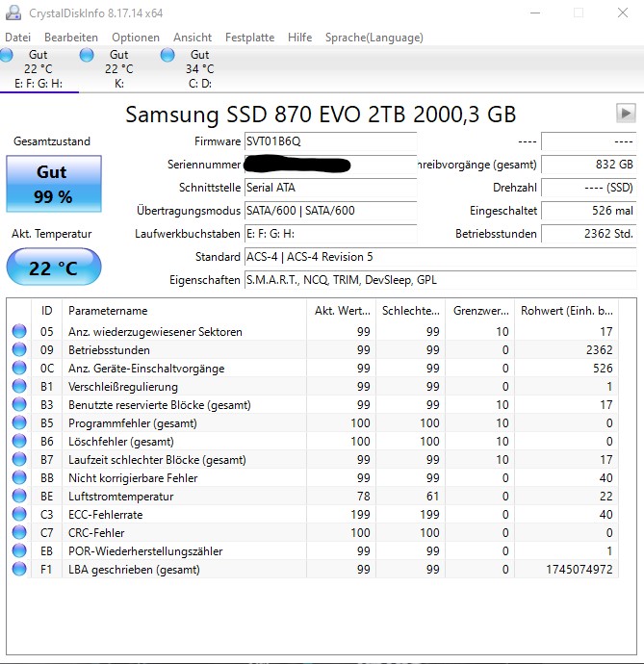
Task: Select row LBA geschrieben (gesamt)
Action: tap(313, 569)
